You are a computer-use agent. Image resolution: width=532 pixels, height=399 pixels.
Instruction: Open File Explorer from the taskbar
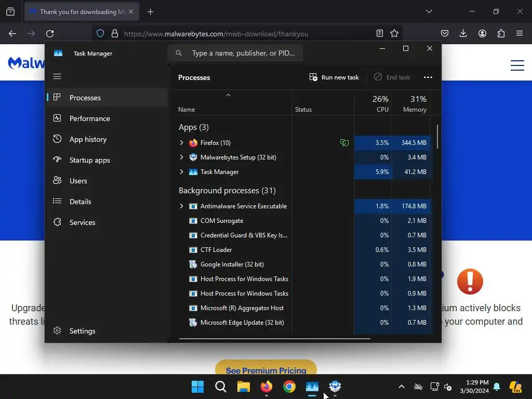pos(244,387)
